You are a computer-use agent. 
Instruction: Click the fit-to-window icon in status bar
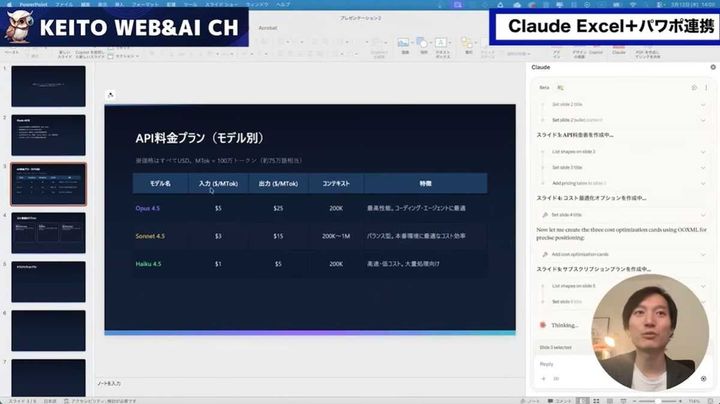[712, 401]
